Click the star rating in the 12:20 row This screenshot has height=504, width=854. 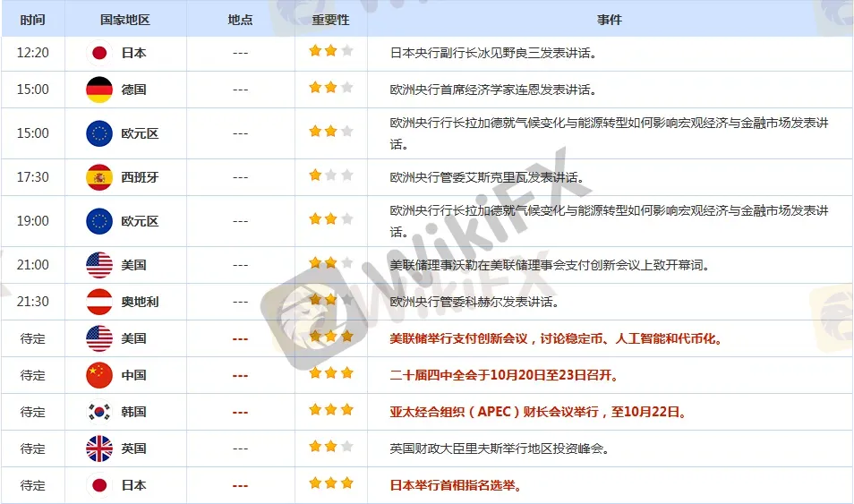coord(331,51)
